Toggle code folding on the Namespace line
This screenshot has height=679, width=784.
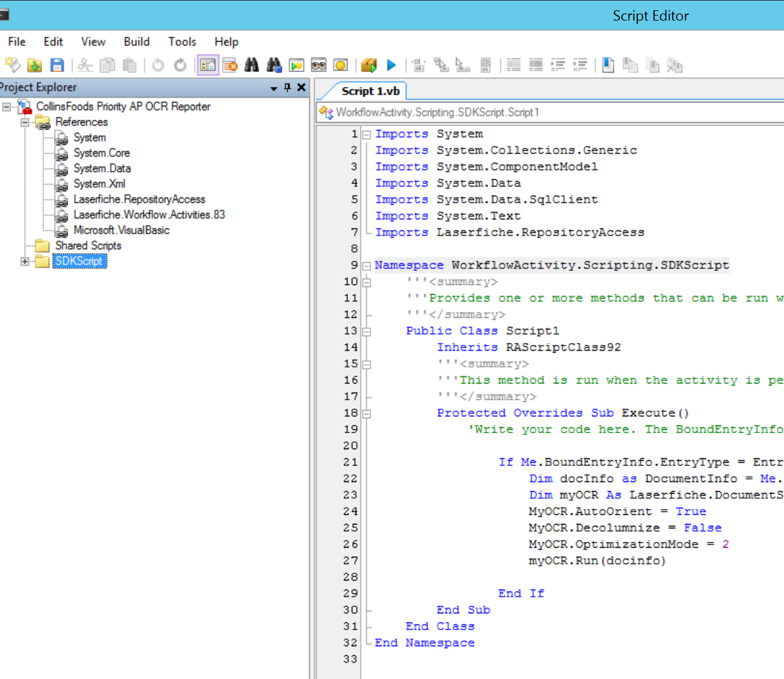coord(366,266)
